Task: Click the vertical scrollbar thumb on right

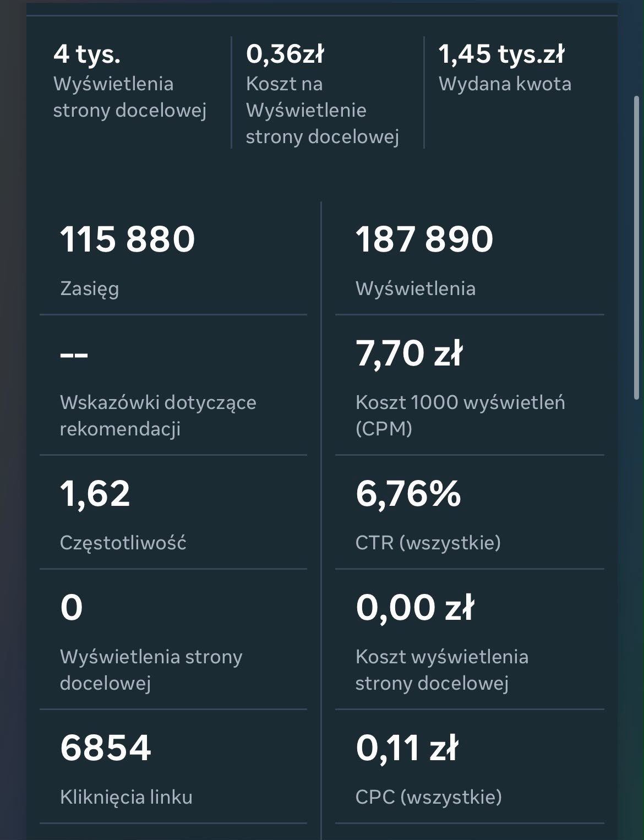Action: [637, 248]
